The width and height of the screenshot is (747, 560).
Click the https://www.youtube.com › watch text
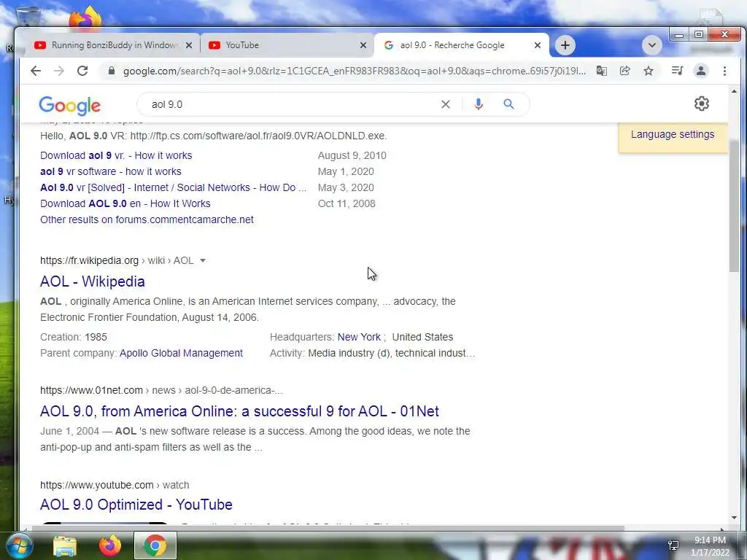(x=115, y=485)
